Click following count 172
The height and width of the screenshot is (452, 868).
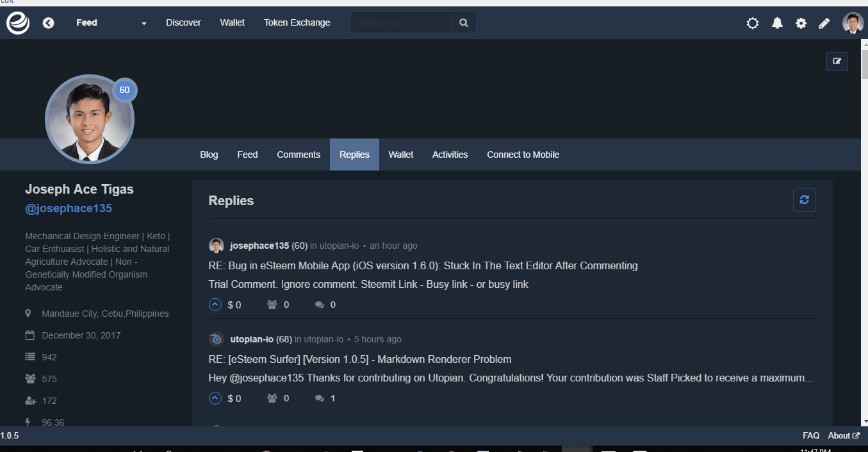coord(49,401)
